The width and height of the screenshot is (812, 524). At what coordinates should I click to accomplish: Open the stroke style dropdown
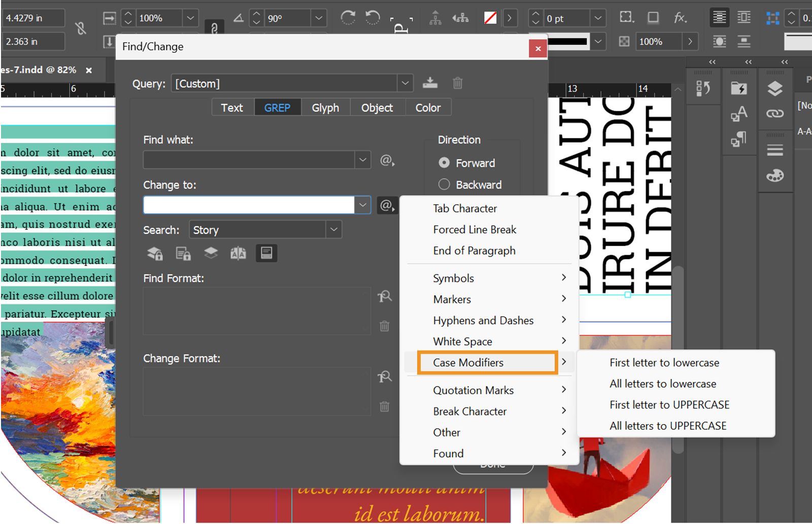coord(598,41)
